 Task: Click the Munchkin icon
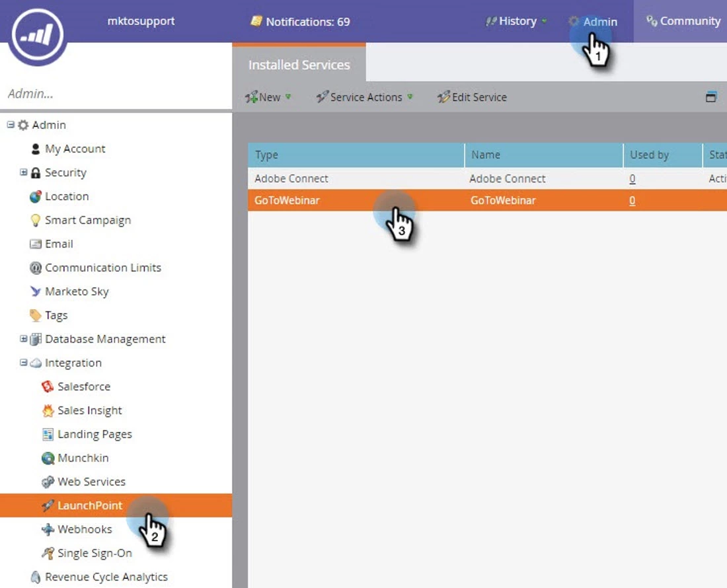pos(48,459)
